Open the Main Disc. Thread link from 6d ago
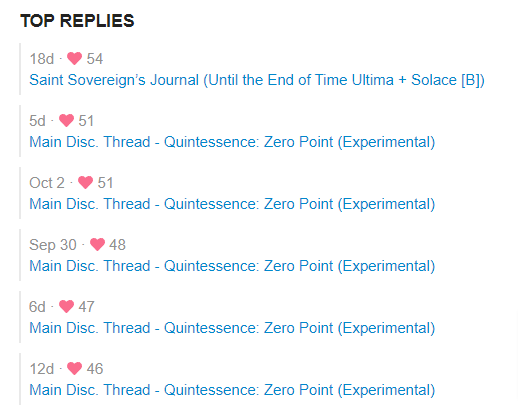 tap(232, 328)
